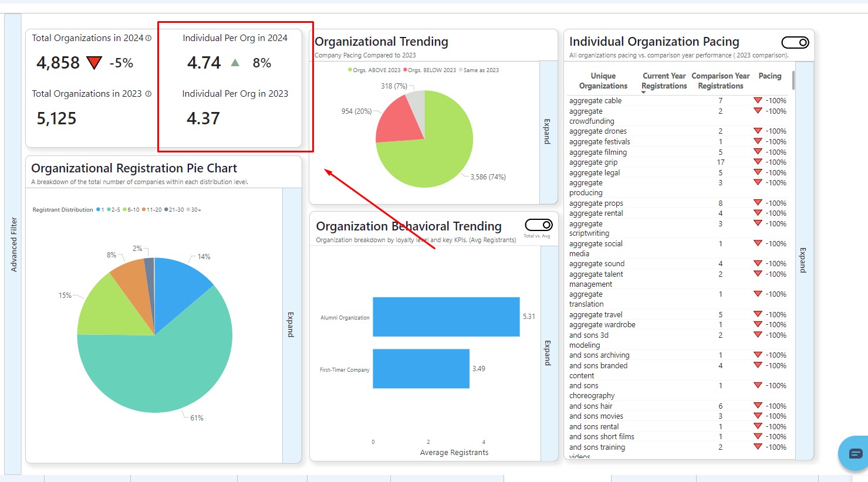Open the chat widget icon
Screen dimensions: 868x482
[855, 453]
